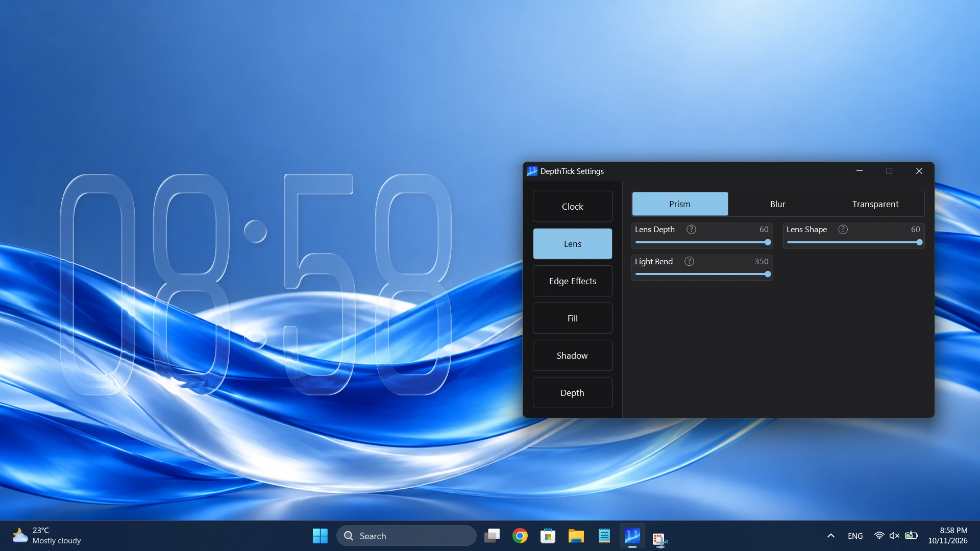Open the Lens Depth help icon
The width and height of the screenshot is (980, 551).
pyautogui.click(x=691, y=230)
